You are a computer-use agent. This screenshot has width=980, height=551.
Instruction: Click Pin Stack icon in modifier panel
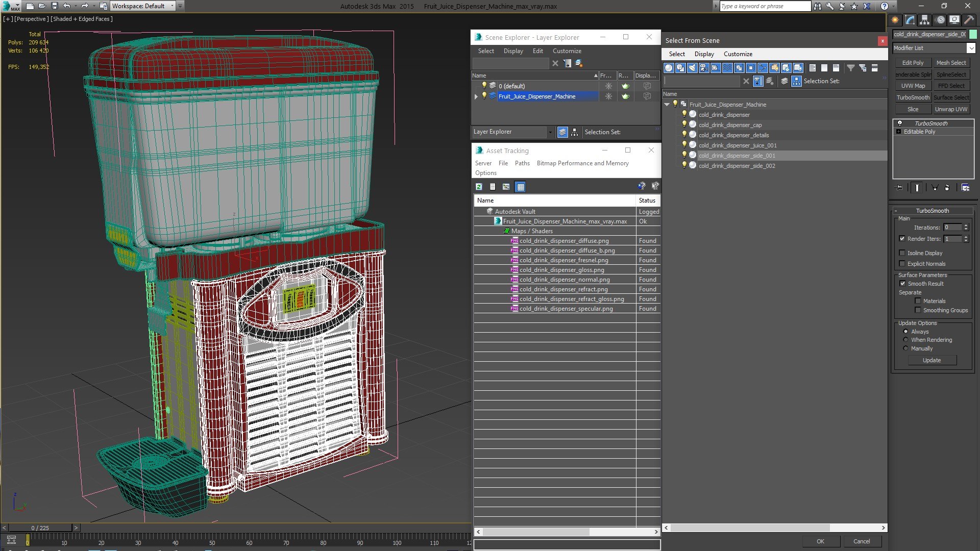coord(899,188)
